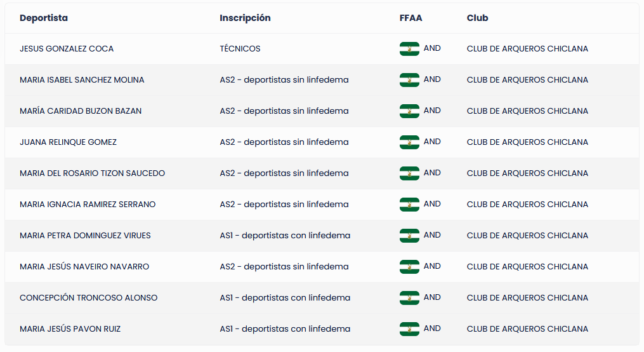Click the club name in Maria Jesús Pavon Ruiz's row
The image size is (644, 352).
[x=527, y=329]
